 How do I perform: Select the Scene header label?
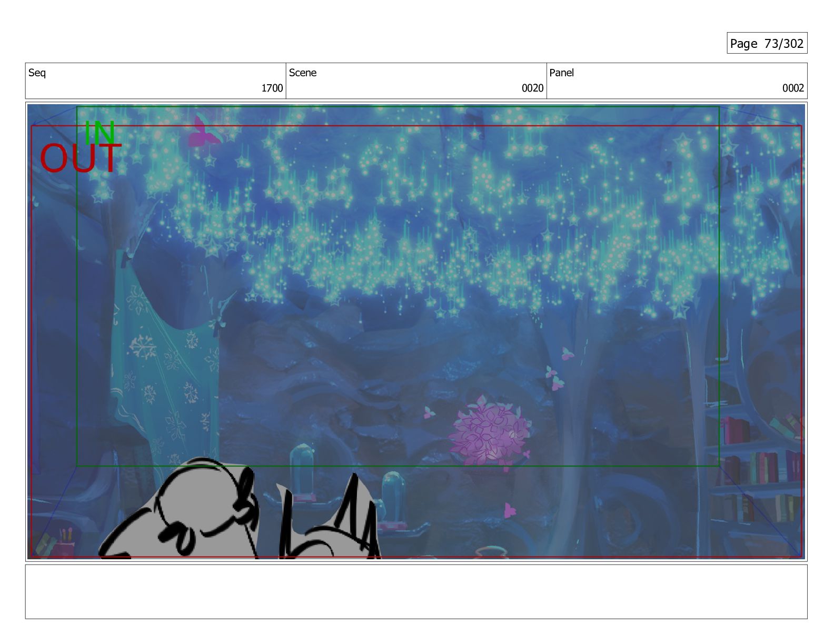point(303,73)
